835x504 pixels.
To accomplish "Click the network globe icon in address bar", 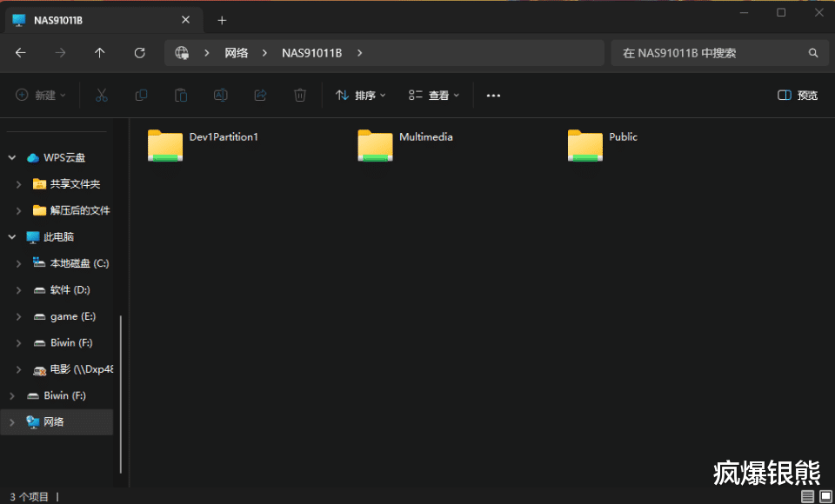I will pos(182,53).
